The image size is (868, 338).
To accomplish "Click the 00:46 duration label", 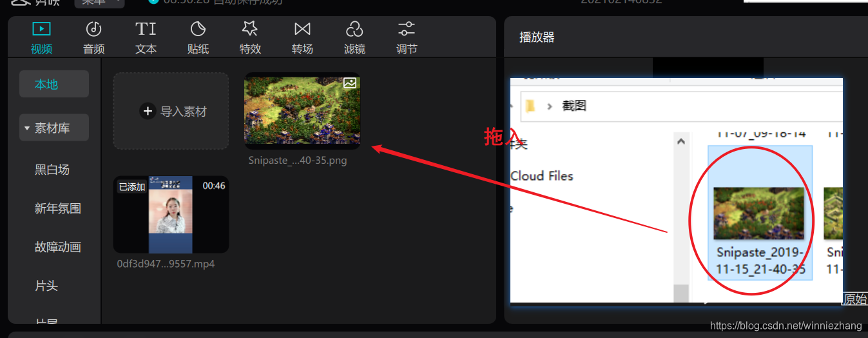I will click(x=214, y=186).
